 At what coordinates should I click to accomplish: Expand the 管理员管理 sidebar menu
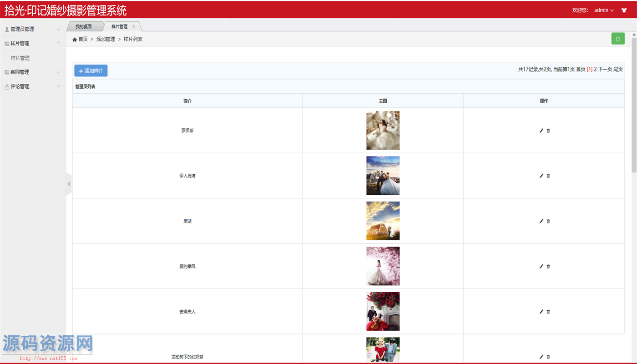tap(33, 29)
